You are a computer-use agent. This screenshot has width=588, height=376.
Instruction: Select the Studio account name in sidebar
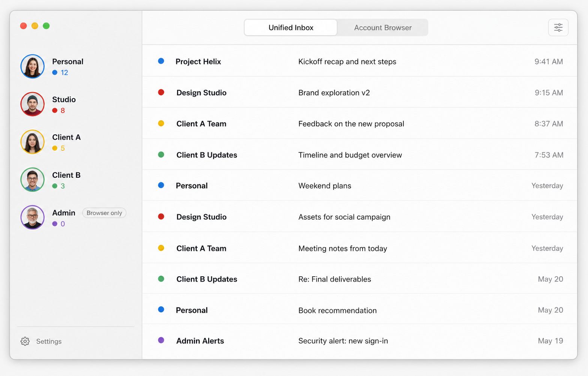click(x=64, y=99)
